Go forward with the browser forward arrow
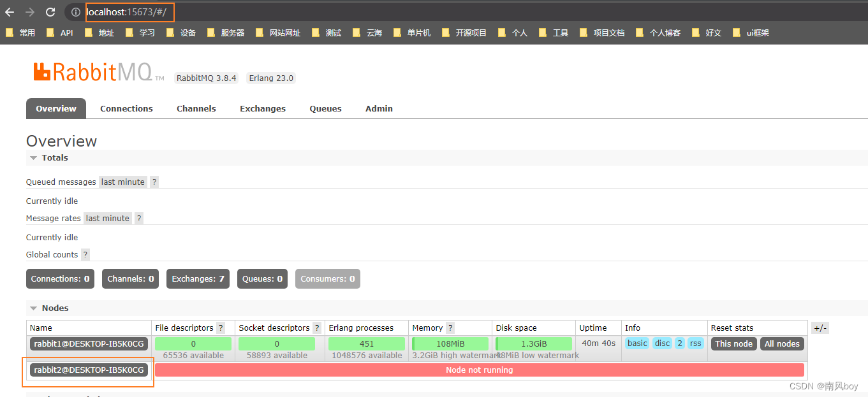The width and height of the screenshot is (868, 397). click(x=30, y=12)
